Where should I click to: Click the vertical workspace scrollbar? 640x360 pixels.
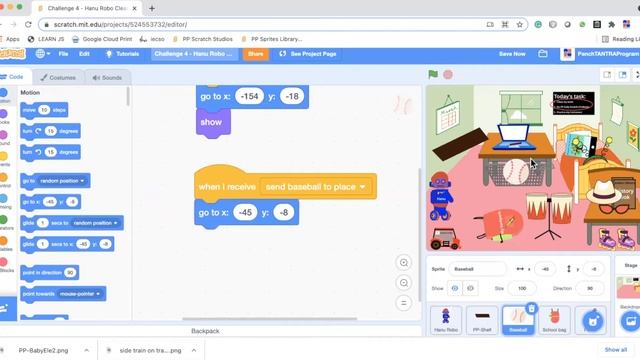click(x=419, y=235)
